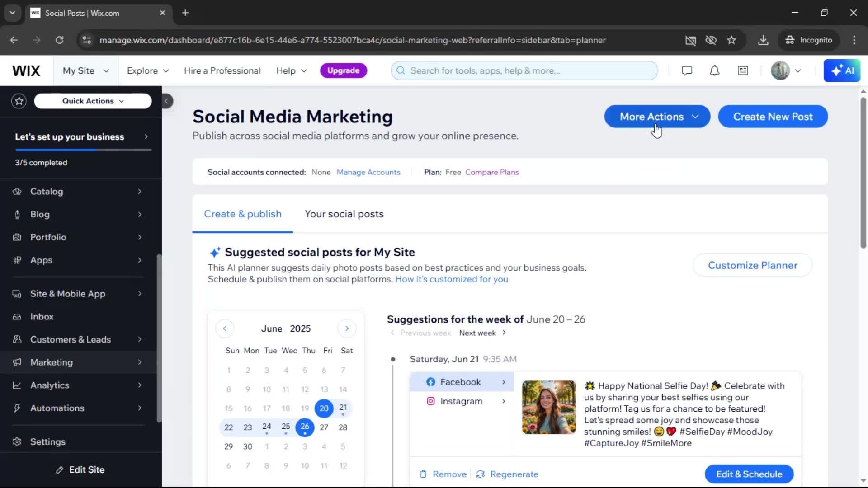Open the Help dropdown menu

292,70
